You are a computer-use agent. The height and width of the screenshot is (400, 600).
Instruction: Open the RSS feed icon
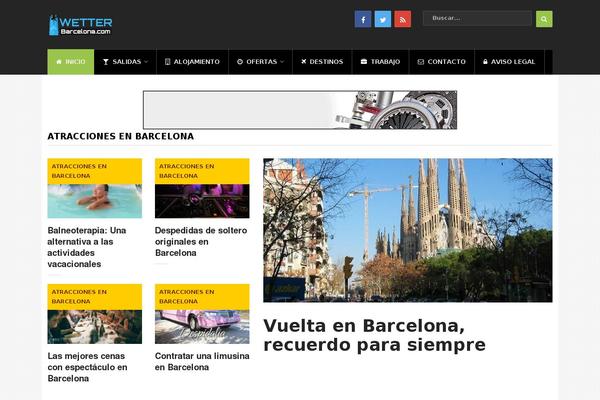coord(403,19)
